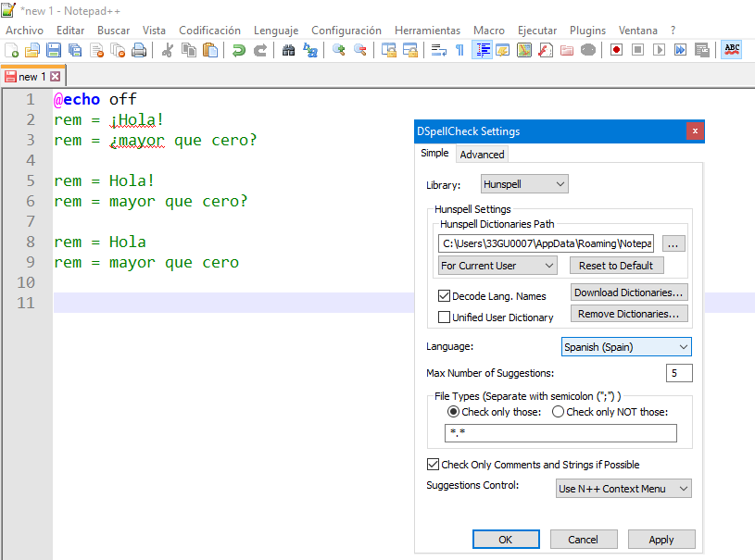Enable Unified User Dictionary checkbox
755x560 pixels.
tap(444, 317)
